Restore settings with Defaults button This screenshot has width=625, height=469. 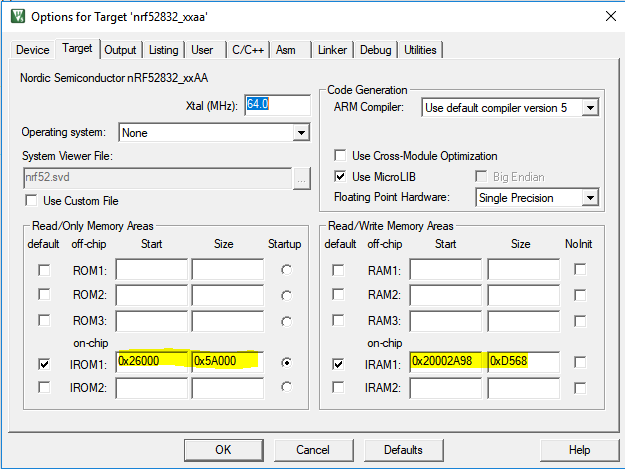click(x=403, y=450)
